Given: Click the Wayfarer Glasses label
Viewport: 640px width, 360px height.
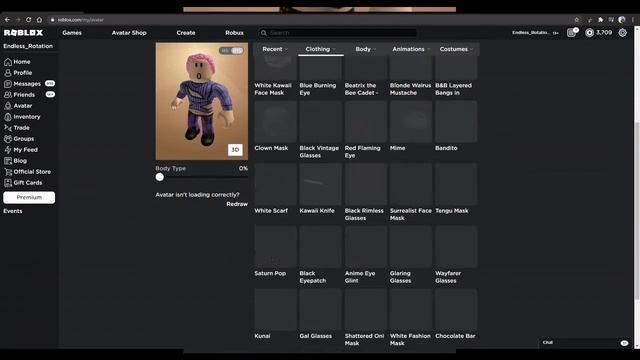Looking at the screenshot, I should (x=448, y=277).
